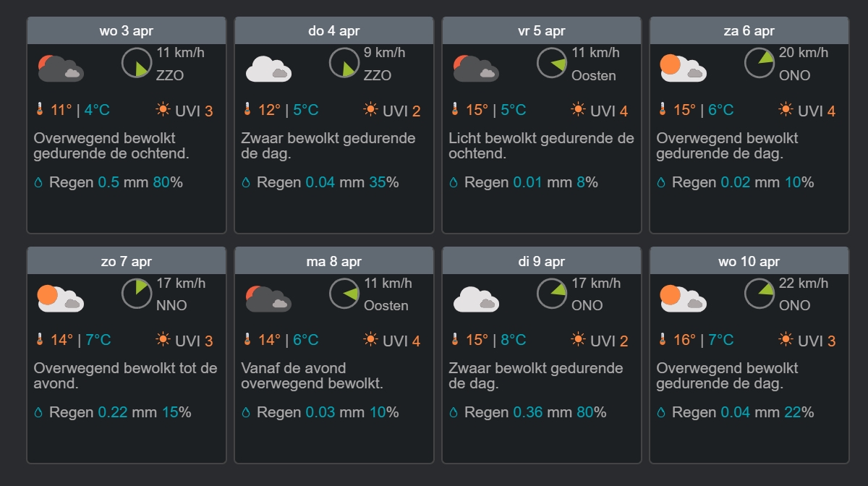Click the thermometer icon on di 9 apr
The image size is (868, 486).
[455, 339]
